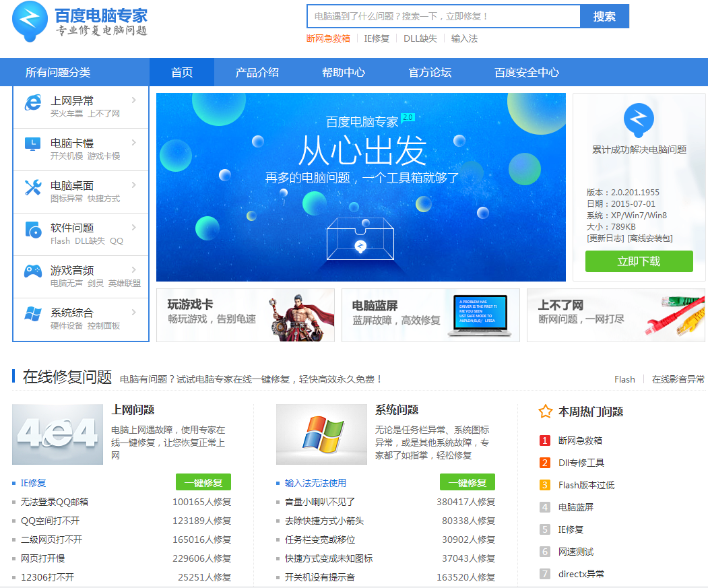708x588 pixels.
Task: Click the Windows logo thumbnail for 系统问题
Action: (321, 434)
